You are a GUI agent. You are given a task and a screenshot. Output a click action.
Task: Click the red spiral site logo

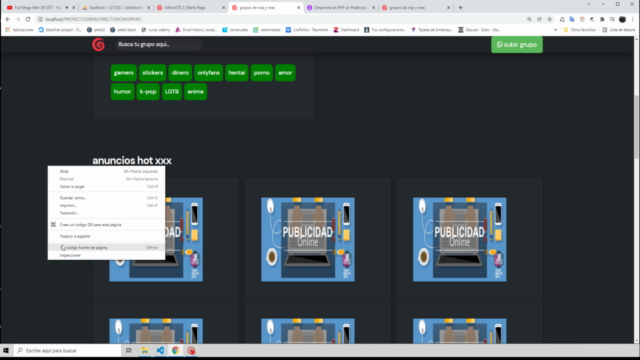[x=98, y=44]
